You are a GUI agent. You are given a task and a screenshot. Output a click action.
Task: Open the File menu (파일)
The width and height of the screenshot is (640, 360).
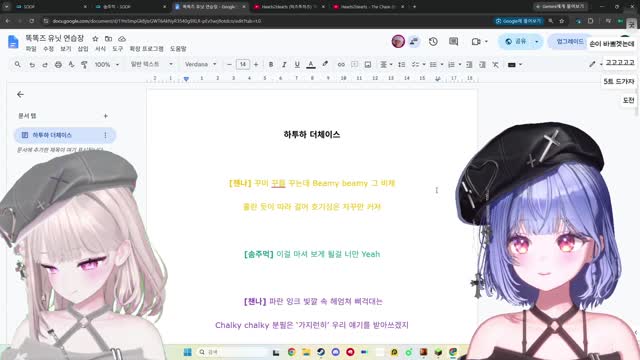[x=31, y=49]
